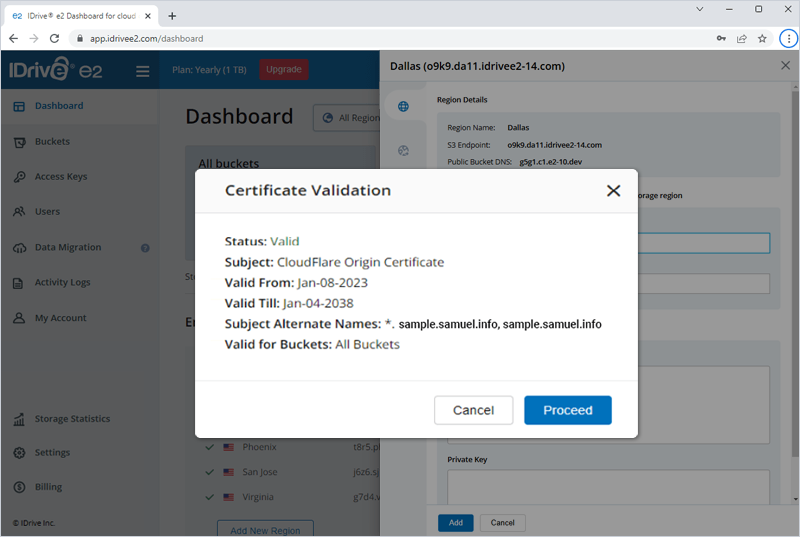The width and height of the screenshot is (800, 537).
Task: Open Data Migration in the sidebar
Action: 68,247
